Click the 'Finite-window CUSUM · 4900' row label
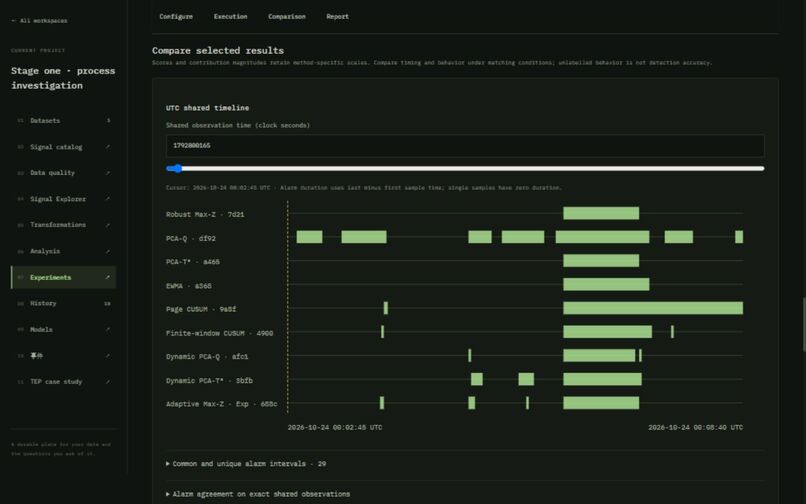This screenshot has width=806, height=504. [219, 333]
